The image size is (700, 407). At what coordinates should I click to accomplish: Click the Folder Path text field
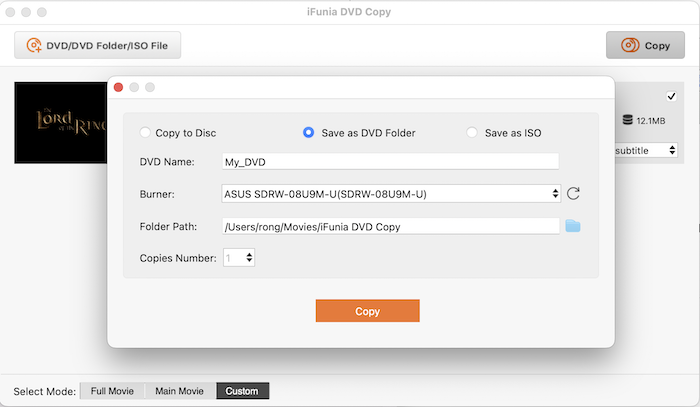[x=390, y=226]
